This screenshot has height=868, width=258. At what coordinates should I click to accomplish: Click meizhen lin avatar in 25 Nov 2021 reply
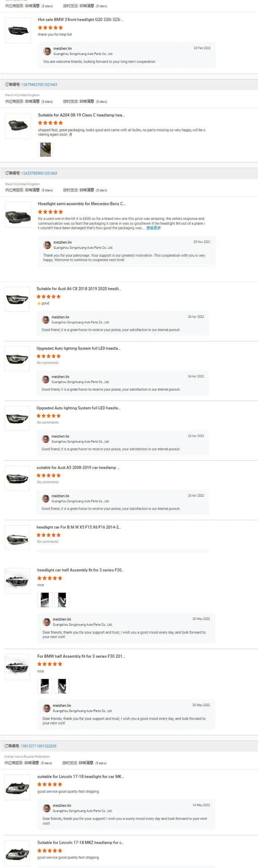point(47,245)
